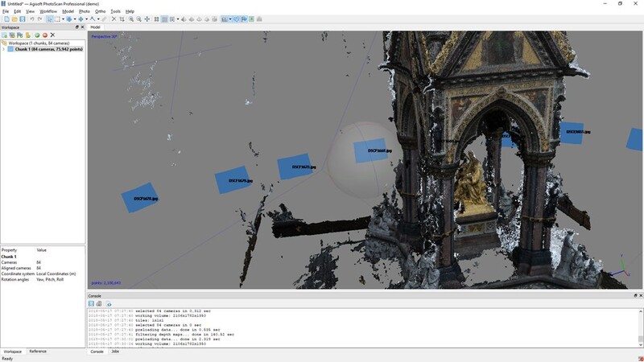Viewport: 644px width, 362px height.
Task: Add photos using the Workspace toolbar icon
Action: click(x=12, y=35)
